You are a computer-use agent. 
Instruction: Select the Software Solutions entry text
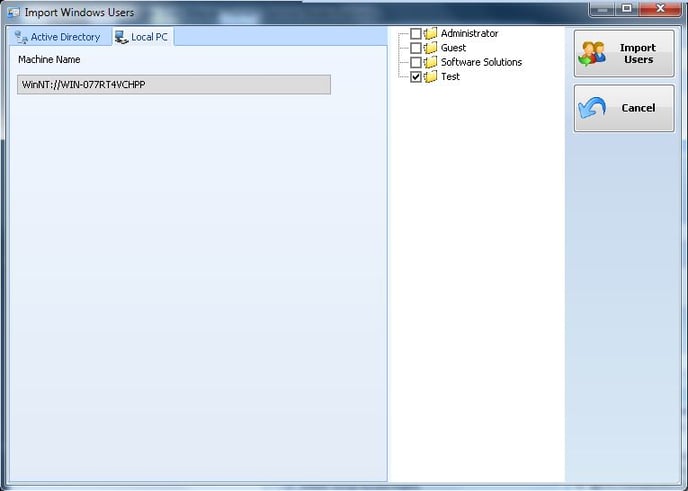coord(481,62)
